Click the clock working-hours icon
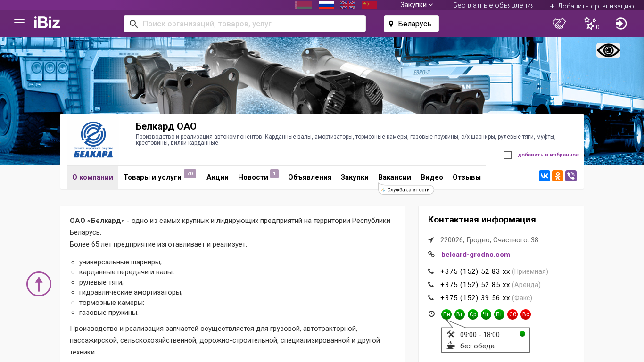Screen dimensions: 644x362 (x=431, y=314)
